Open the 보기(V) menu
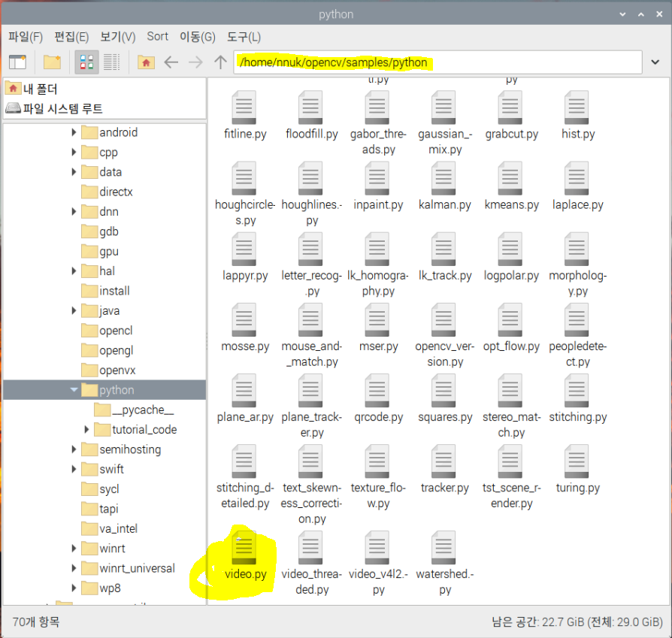This screenshot has width=672, height=638. (117, 37)
